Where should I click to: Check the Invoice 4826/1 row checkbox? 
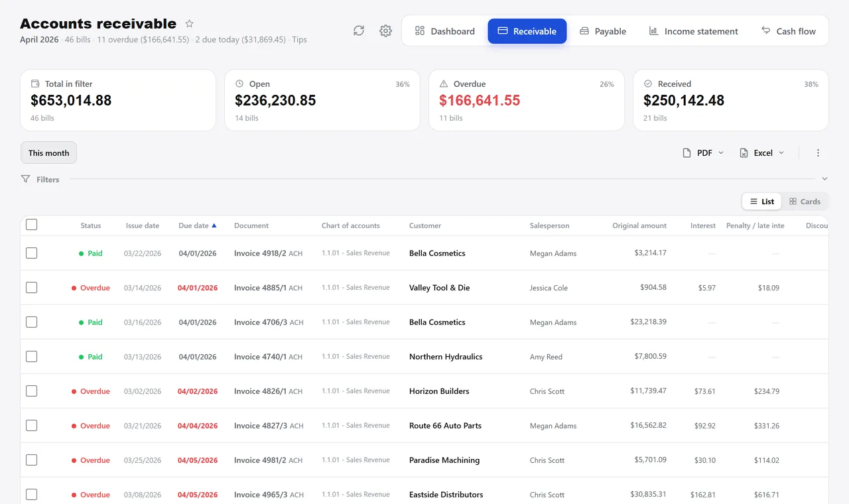click(x=31, y=391)
